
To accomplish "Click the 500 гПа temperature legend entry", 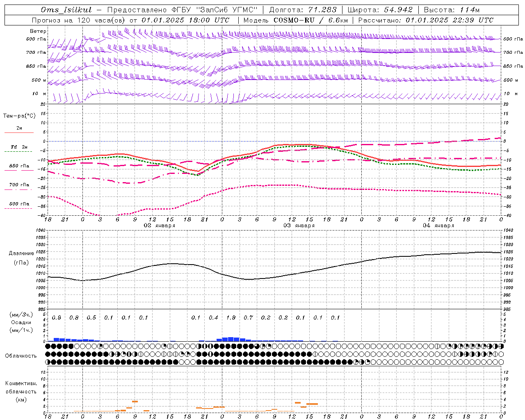I will point(19,204).
